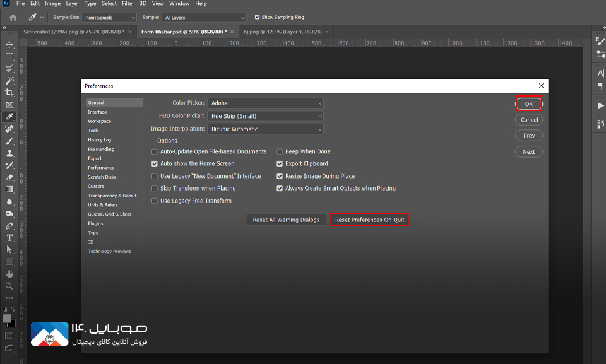The height and width of the screenshot is (364, 606).
Task: Tick Skip Transform when Placing
Action: tap(155, 189)
